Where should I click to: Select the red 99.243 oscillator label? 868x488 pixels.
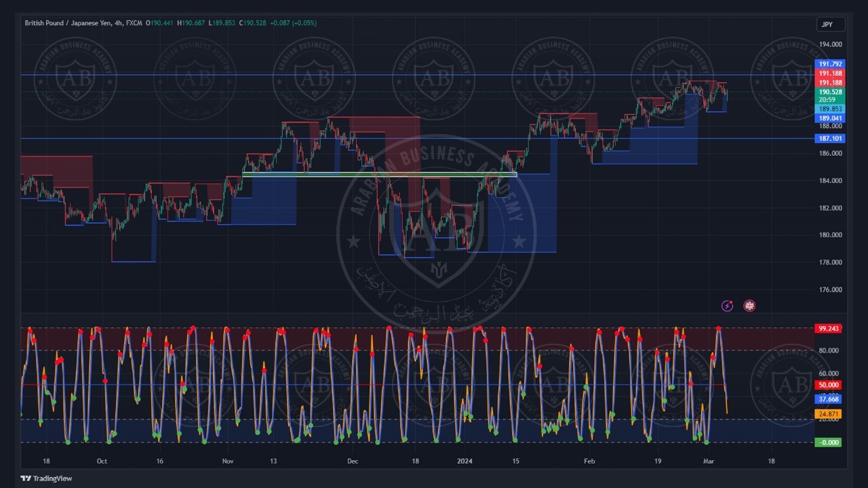[829, 329]
